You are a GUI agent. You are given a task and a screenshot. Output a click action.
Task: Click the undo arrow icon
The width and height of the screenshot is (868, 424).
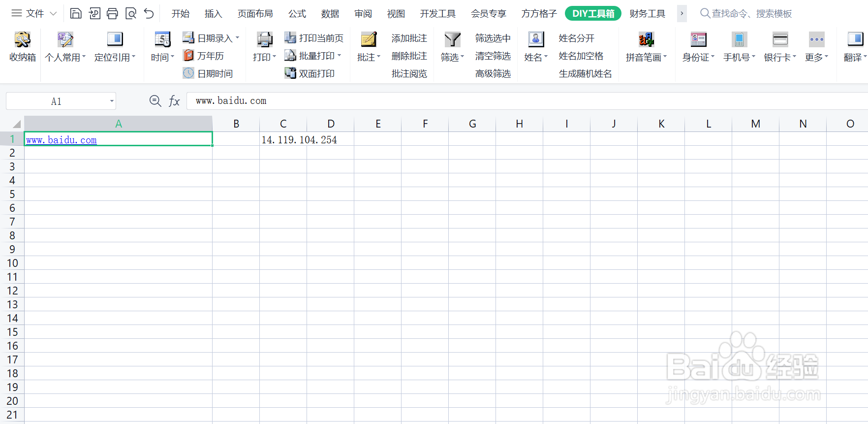tap(149, 13)
